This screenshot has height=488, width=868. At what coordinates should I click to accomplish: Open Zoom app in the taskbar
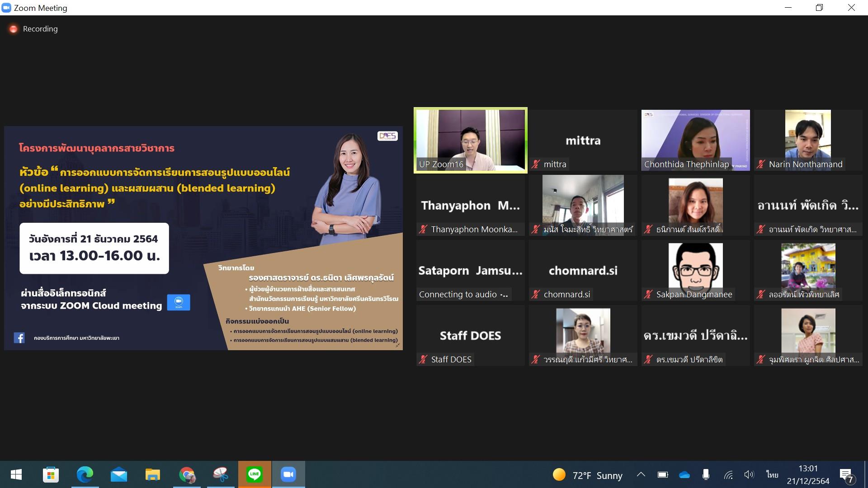point(288,474)
